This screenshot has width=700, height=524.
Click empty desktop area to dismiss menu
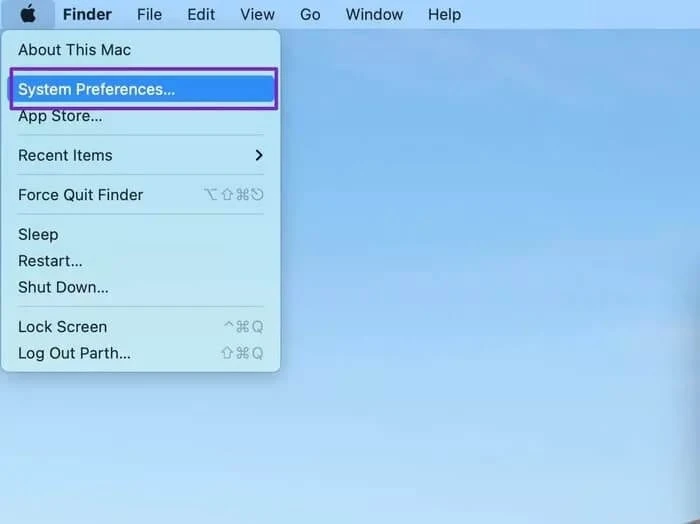500,300
